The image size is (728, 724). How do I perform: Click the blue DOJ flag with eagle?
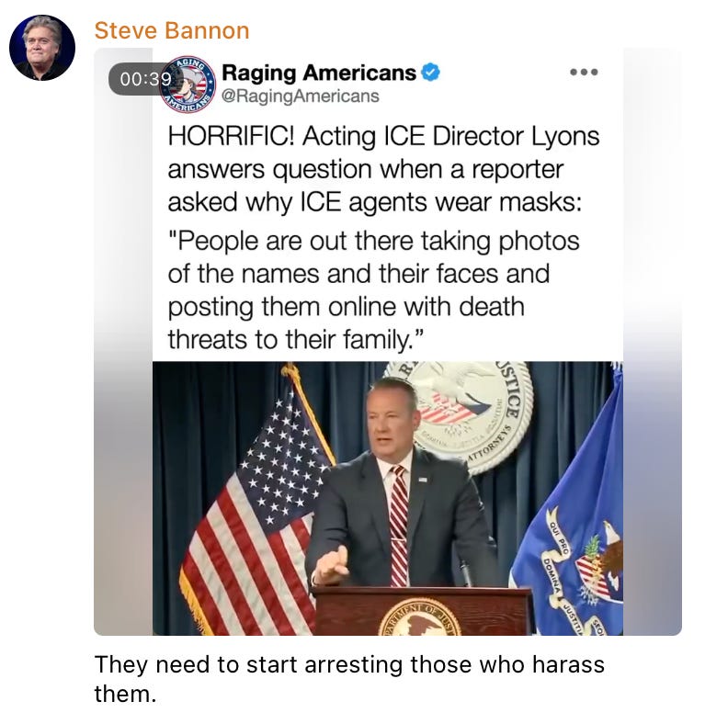coord(570,511)
